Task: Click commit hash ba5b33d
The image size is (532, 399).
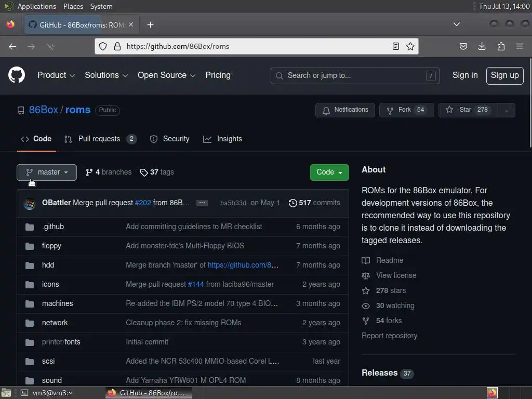Action: click(233, 203)
